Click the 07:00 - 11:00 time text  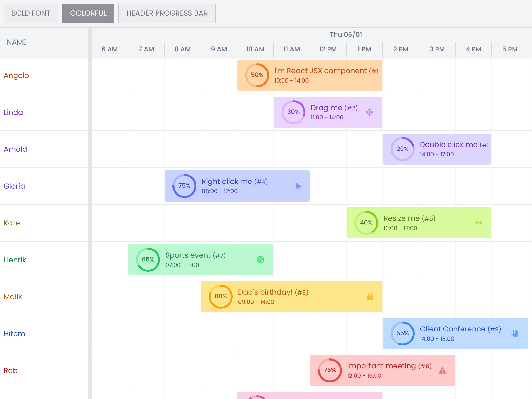182,265
